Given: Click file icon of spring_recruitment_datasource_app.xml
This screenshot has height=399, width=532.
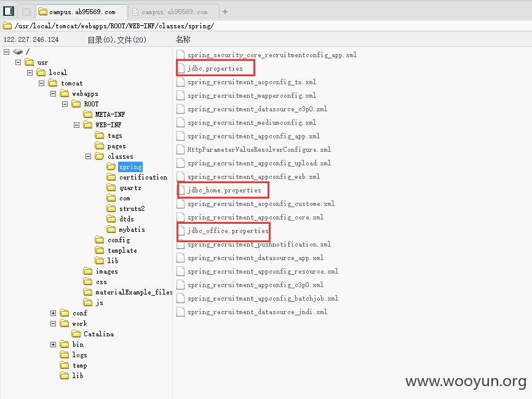Looking at the screenshot, I should click(x=180, y=258).
